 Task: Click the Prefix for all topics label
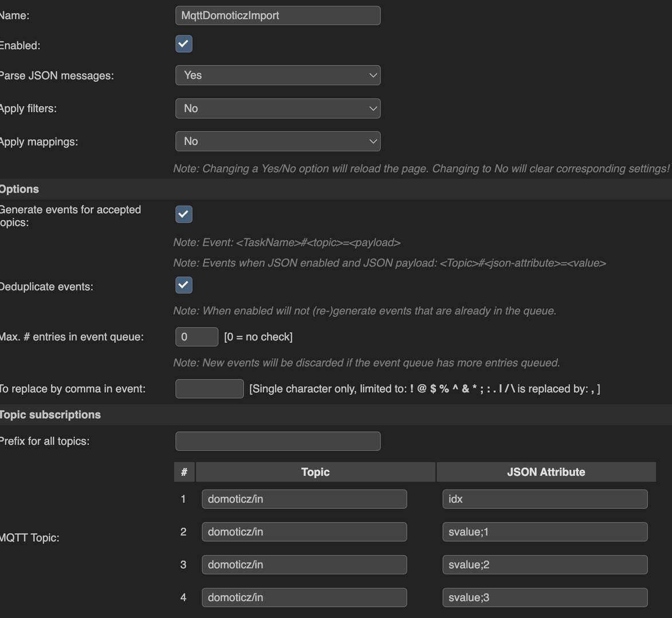click(x=45, y=441)
